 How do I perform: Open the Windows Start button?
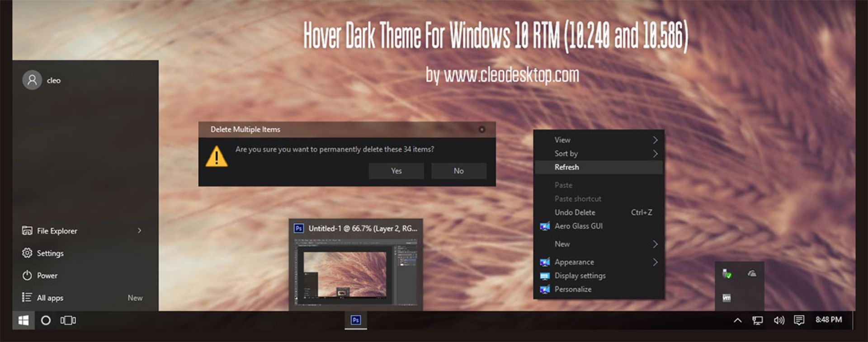pos(24,320)
